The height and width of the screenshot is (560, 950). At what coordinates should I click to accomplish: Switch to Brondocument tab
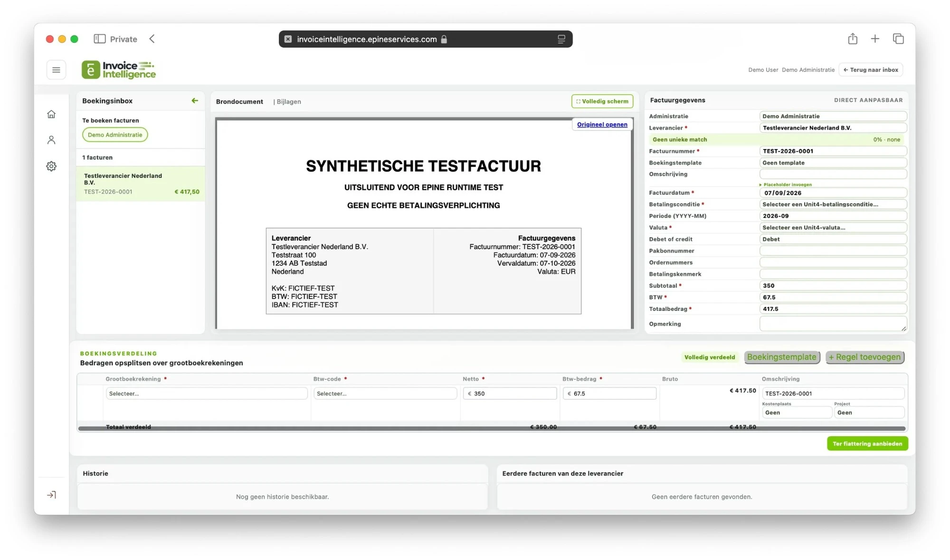[x=239, y=102]
